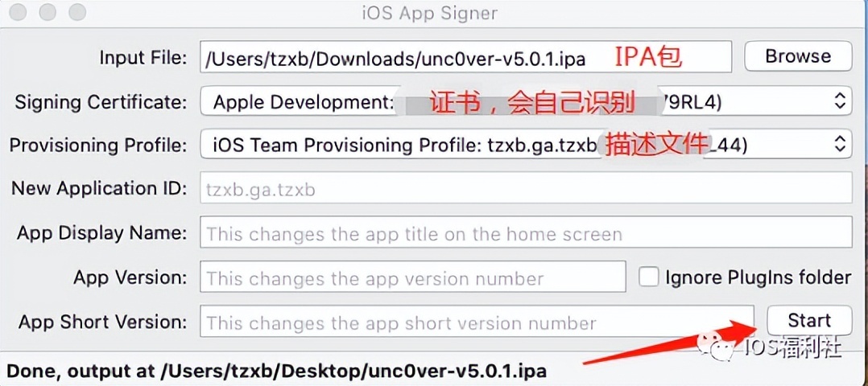Click the iOS App Signer title bar text
This screenshot has height=386, width=868.
[429, 13]
